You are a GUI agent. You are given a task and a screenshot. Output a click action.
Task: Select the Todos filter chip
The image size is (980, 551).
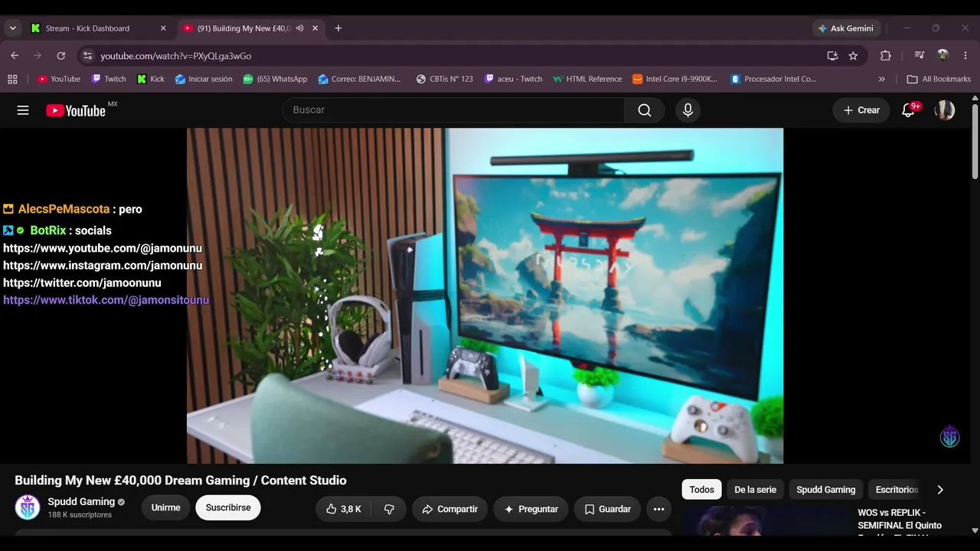701,490
